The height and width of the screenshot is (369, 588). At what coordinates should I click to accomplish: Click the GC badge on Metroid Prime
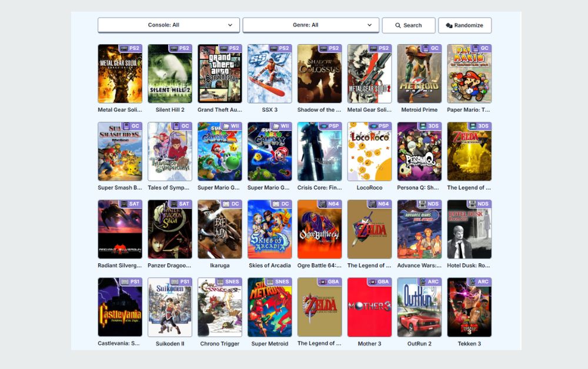[432, 49]
